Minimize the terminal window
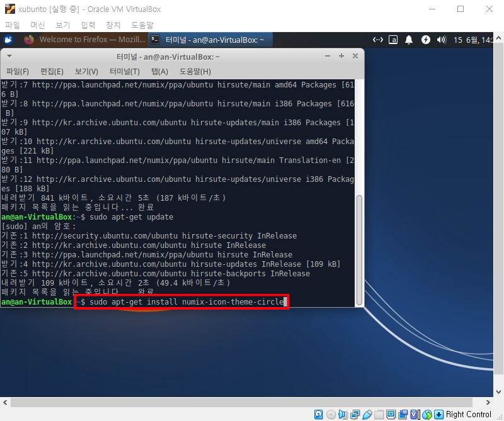 (328, 56)
